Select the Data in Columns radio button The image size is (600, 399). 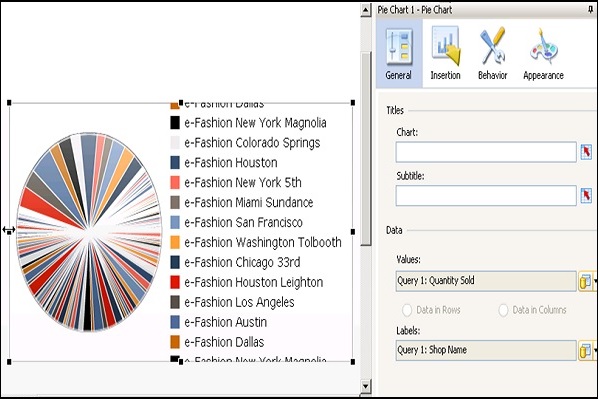(x=503, y=310)
